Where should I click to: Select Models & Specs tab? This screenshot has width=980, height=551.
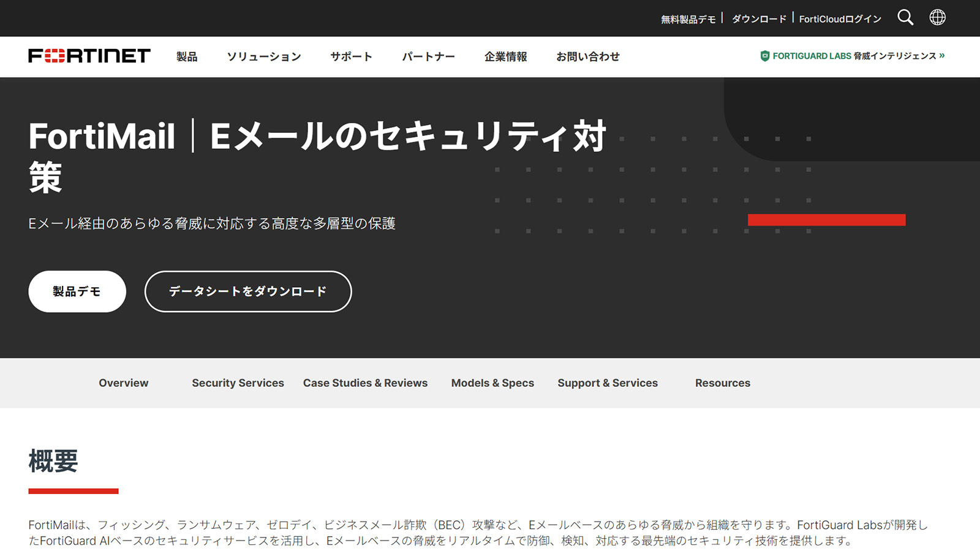coord(492,383)
